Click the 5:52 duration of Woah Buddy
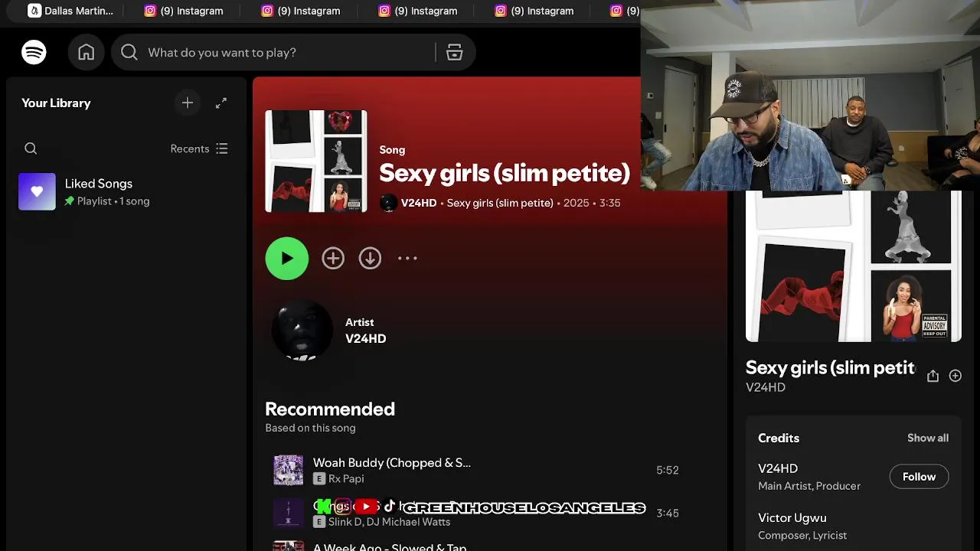Screen dimensions: 980x551 pos(668,470)
